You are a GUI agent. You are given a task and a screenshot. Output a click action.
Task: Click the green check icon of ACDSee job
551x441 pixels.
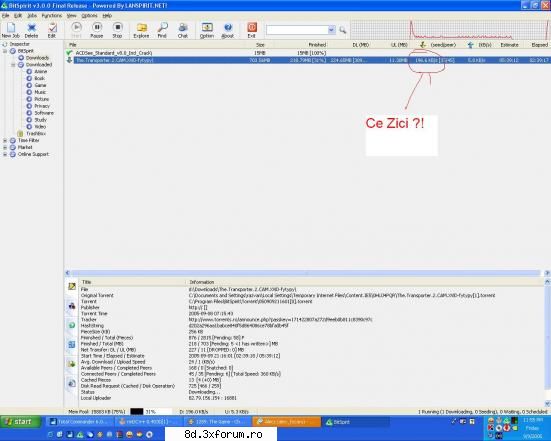pos(69,53)
